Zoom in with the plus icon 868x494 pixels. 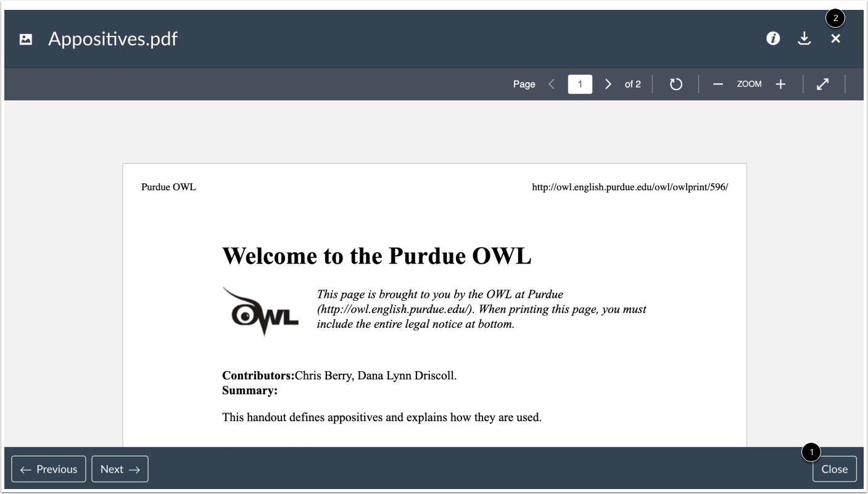pyautogui.click(x=780, y=84)
